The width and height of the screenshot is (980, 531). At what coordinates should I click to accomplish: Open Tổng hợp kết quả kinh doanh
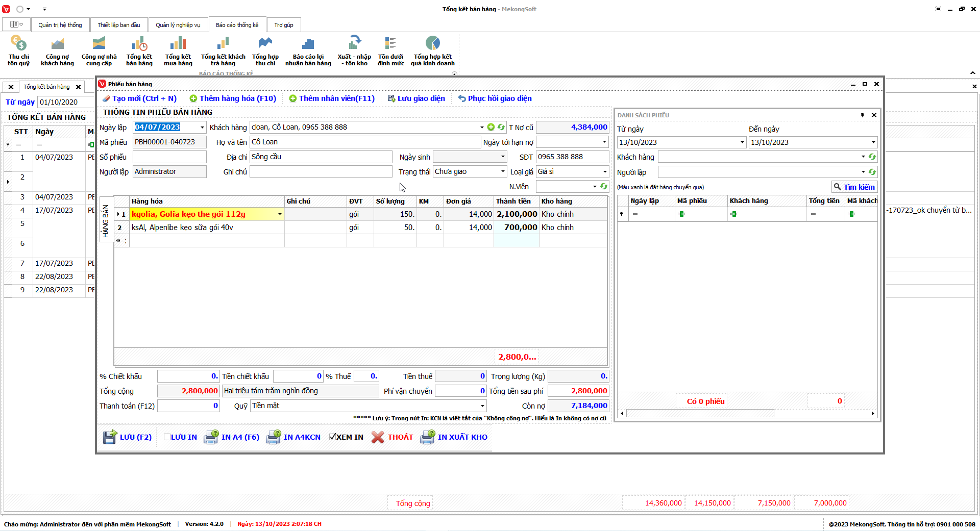(x=432, y=50)
